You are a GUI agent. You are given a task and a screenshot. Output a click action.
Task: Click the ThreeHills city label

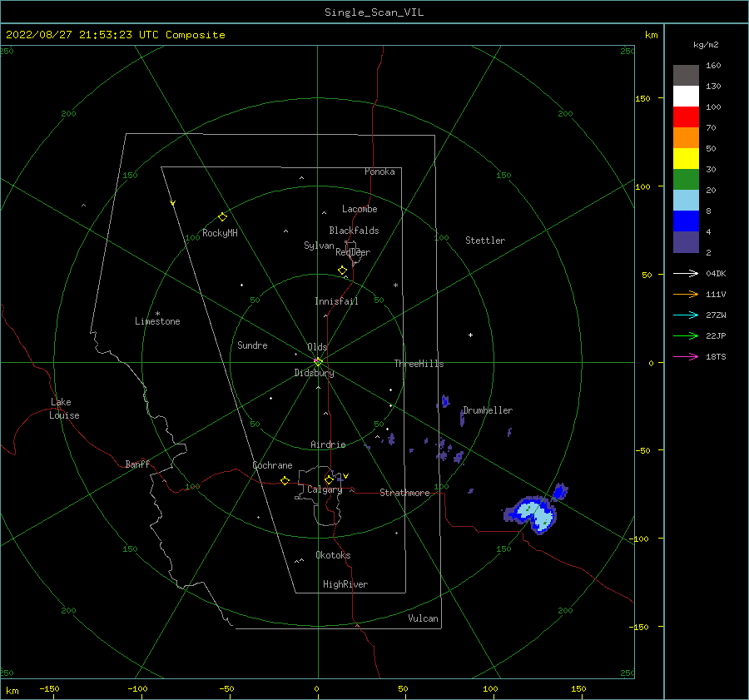coord(419,364)
